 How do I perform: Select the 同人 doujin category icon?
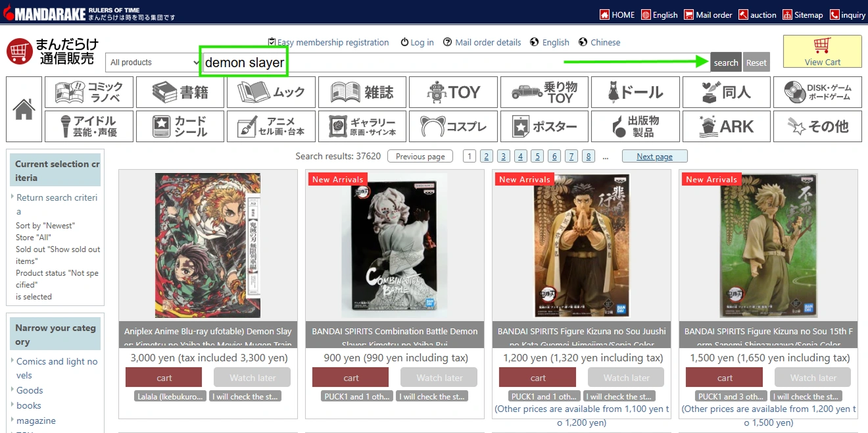[x=727, y=91]
